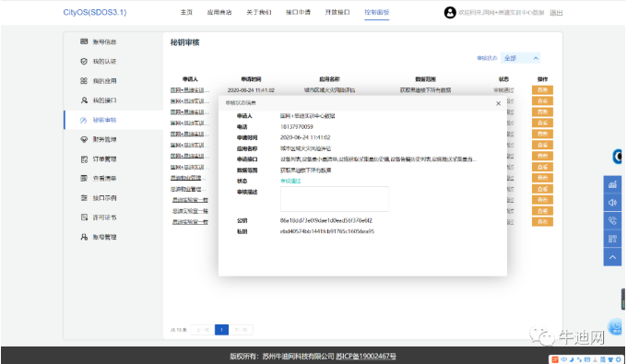Click the 数据范围 column header
This screenshot has width=627, height=364.
[x=425, y=79]
